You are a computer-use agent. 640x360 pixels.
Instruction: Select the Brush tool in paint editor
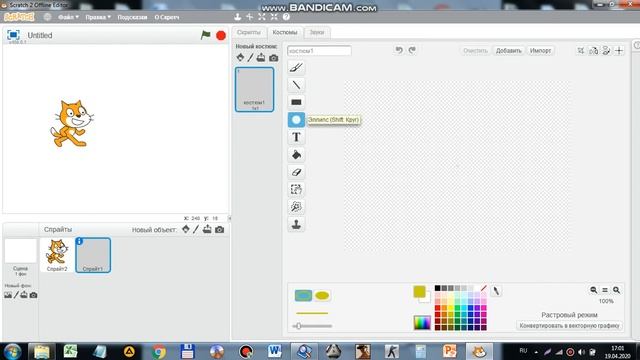tap(296, 67)
